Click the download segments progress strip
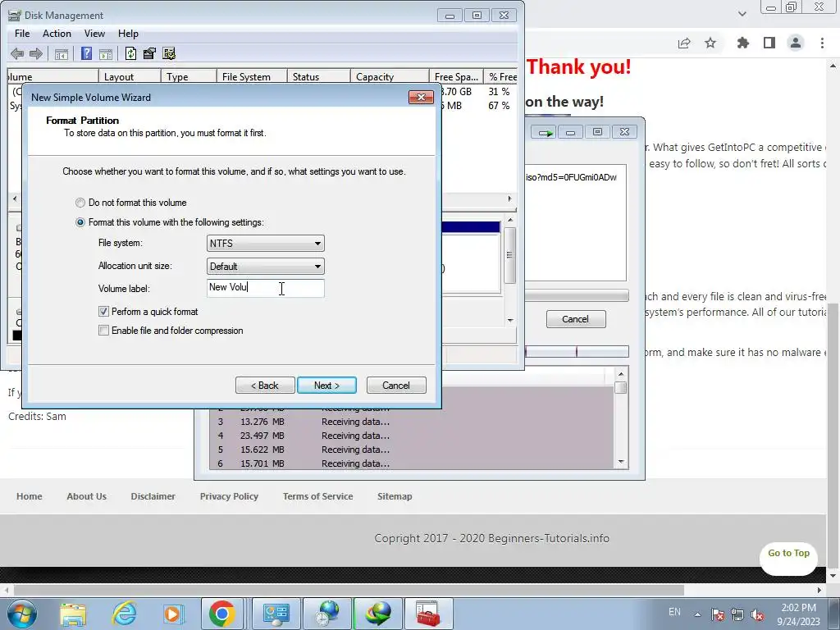The width and height of the screenshot is (840, 630). click(577, 351)
